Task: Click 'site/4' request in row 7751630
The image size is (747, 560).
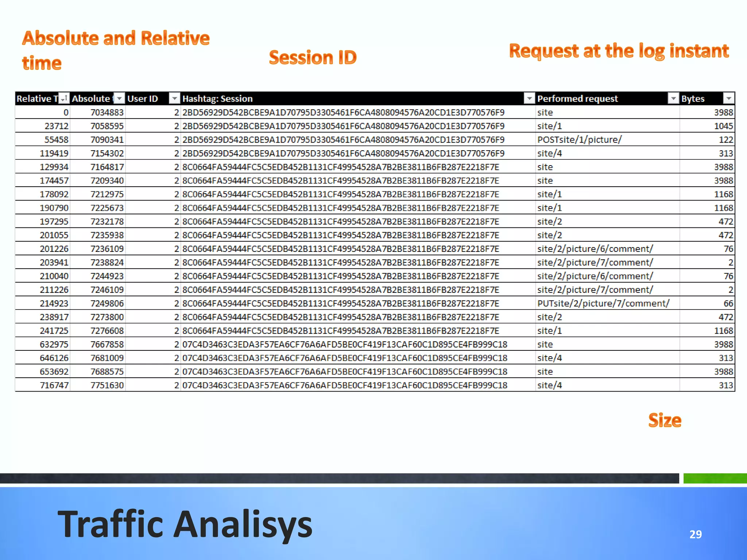Action: tap(607, 385)
